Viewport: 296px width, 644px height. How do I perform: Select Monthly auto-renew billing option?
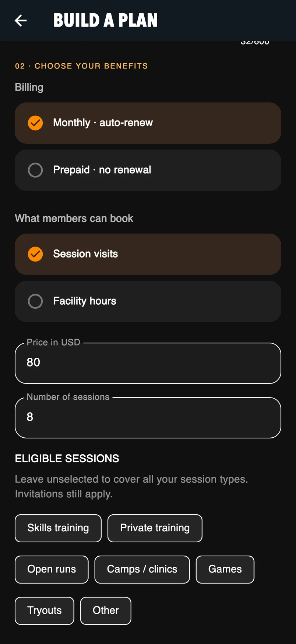point(148,123)
